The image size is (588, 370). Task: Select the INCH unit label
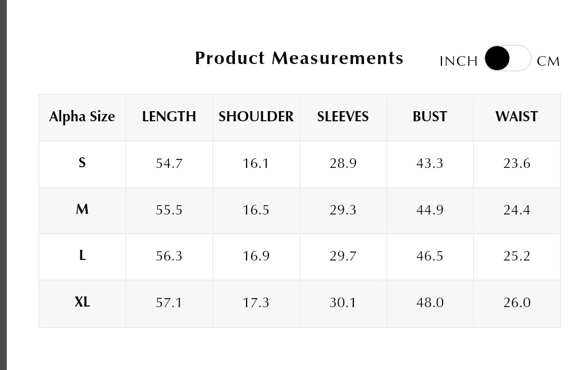(459, 61)
